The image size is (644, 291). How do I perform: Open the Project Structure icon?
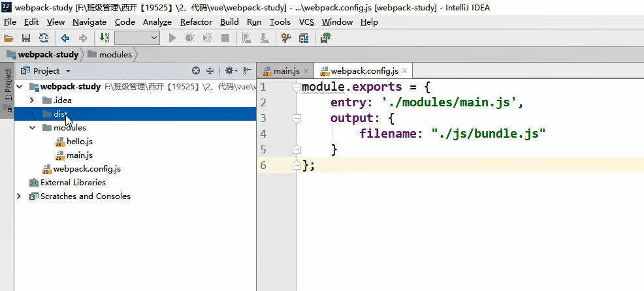click(x=304, y=38)
